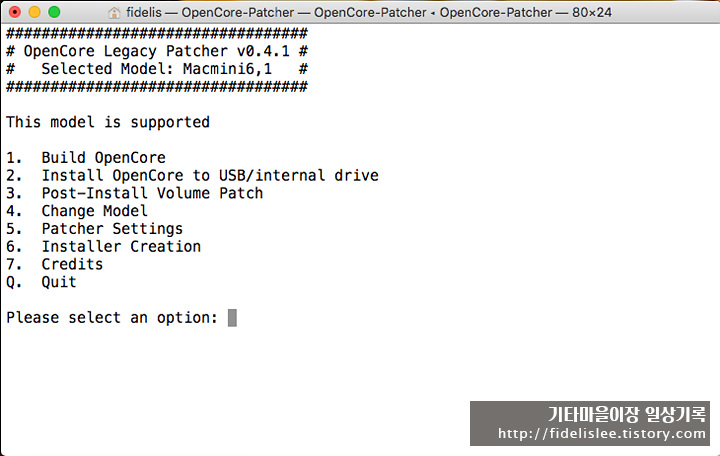Click the cursor after 'Please select an option:'
720x456 pixels.
tap(232, 318)
